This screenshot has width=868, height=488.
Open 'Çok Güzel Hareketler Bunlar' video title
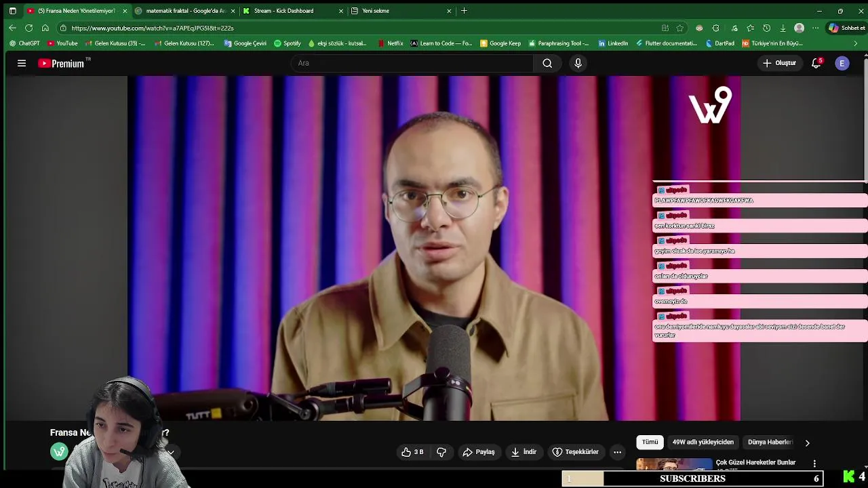[755, 462]
